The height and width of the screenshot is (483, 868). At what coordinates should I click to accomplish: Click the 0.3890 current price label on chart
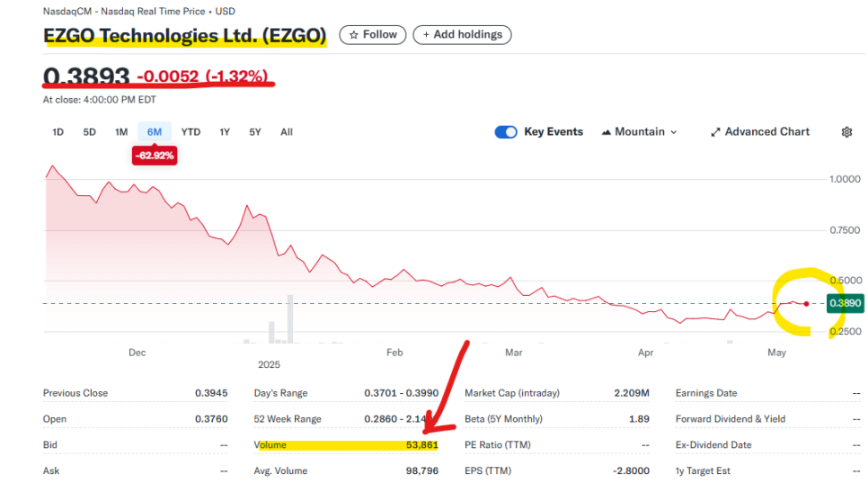coord(845,303)
